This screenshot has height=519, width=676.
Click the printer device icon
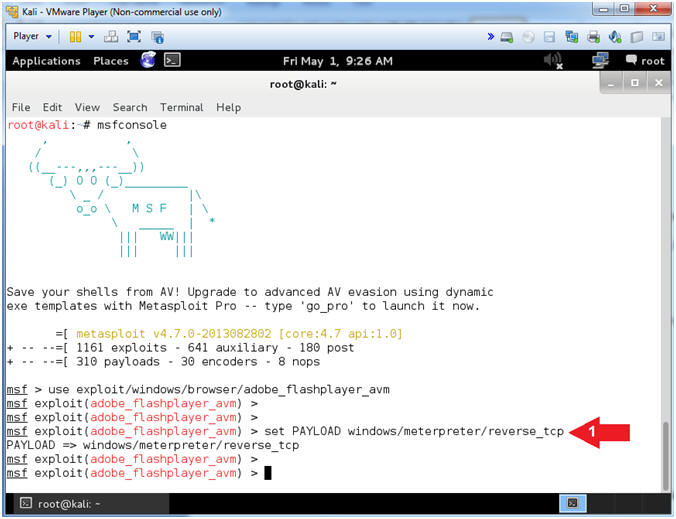click(x=594, y=37)
